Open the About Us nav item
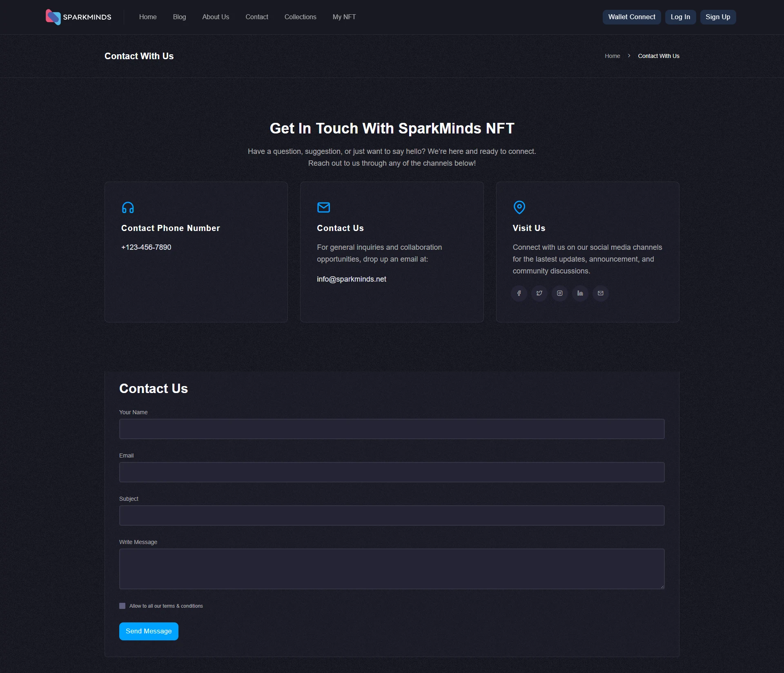The height and width of the screenshot is (673, 784). [x=215, y=17]
